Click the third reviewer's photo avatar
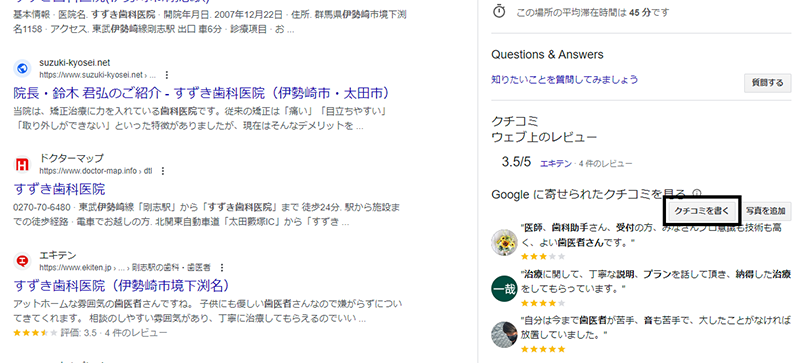This screenshot has width=800, height=363. click(x=504, y=334)
